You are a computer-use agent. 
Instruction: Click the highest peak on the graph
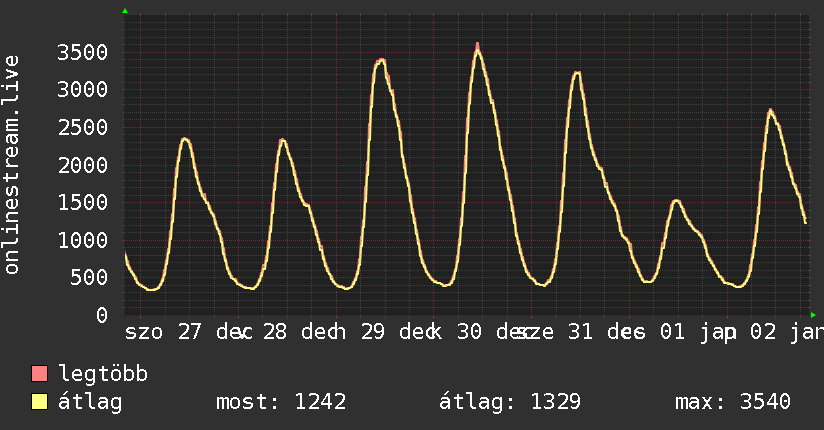click(x=477, y=46)
